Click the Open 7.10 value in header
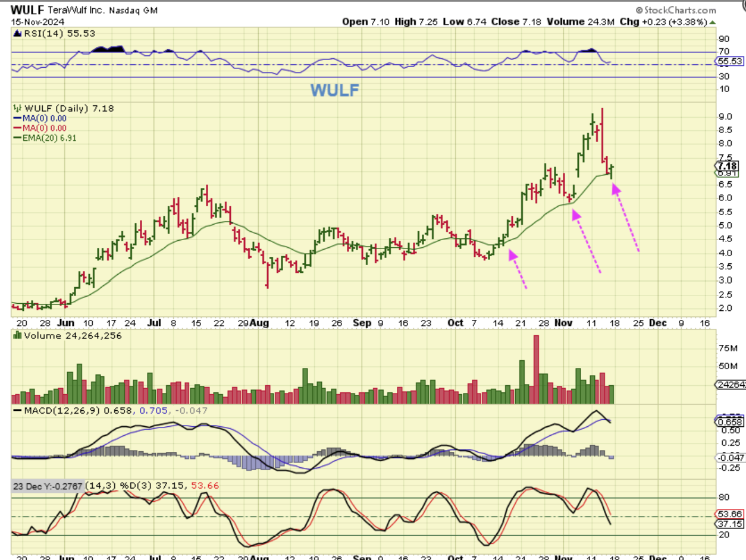Screen dimensions: 746x560 pos(367,22)
